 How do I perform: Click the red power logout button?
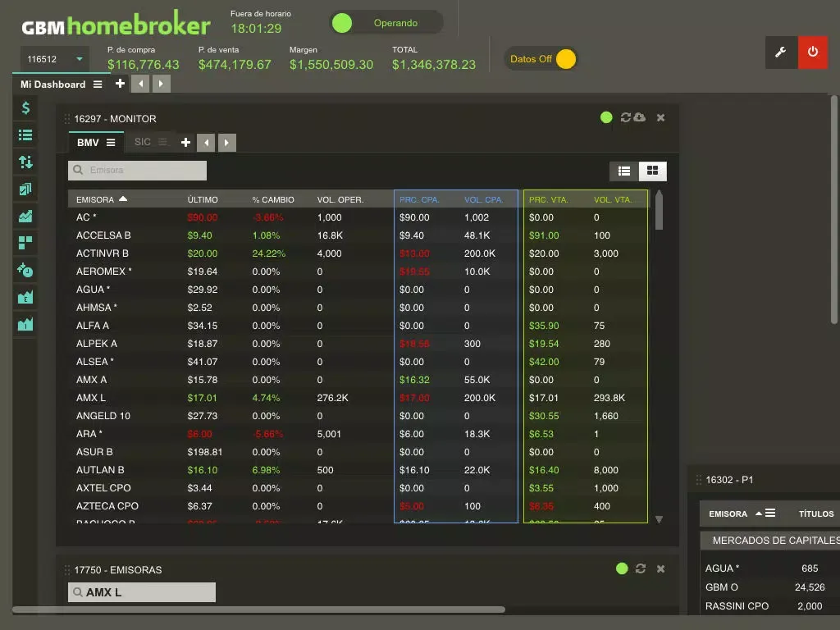click(813, 52)
